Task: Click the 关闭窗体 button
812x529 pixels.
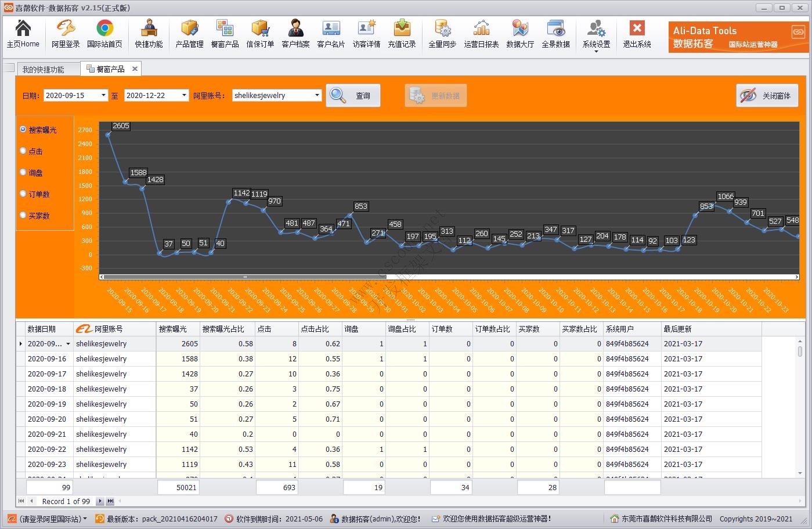Action: tap(767, 96)
